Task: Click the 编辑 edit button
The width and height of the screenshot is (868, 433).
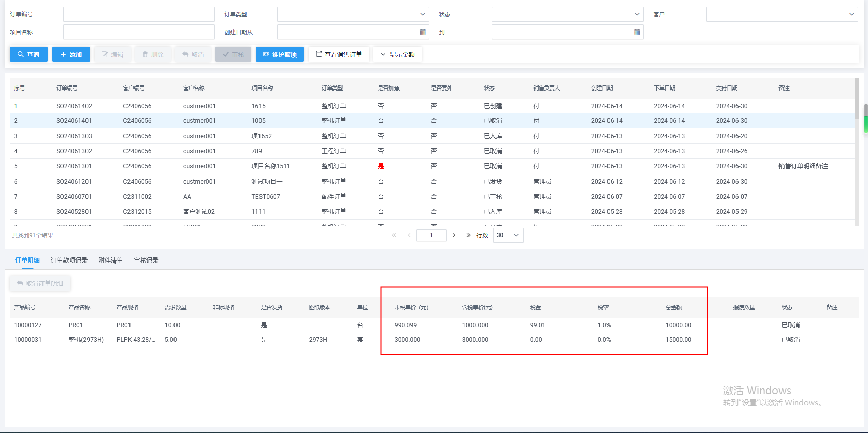Action: coord(112,54)
